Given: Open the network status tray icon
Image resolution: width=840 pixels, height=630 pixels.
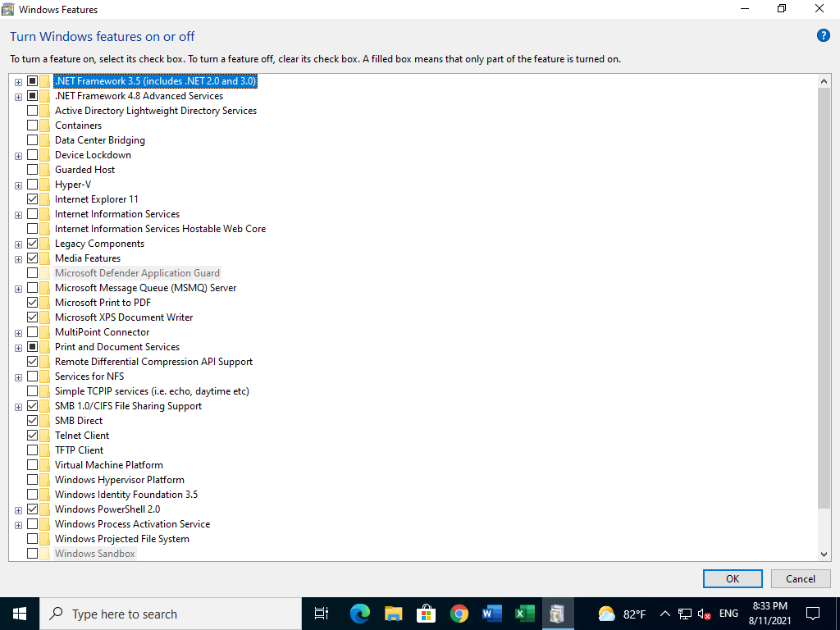Looking at the screenshot, I should 685,614.
